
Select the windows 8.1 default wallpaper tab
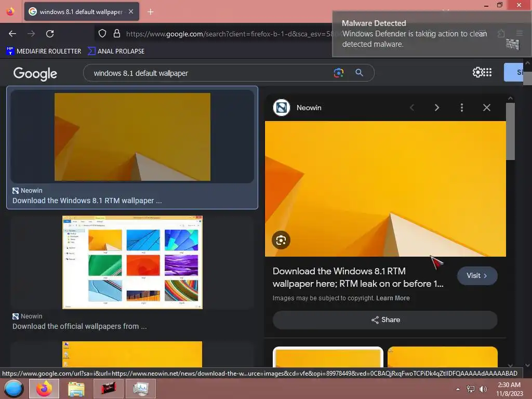click(82, 11)
